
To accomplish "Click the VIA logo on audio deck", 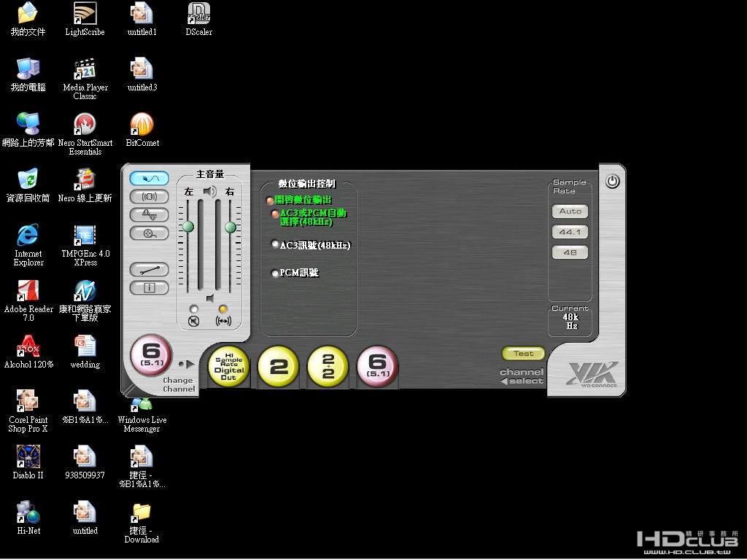I will click(593, 374).
